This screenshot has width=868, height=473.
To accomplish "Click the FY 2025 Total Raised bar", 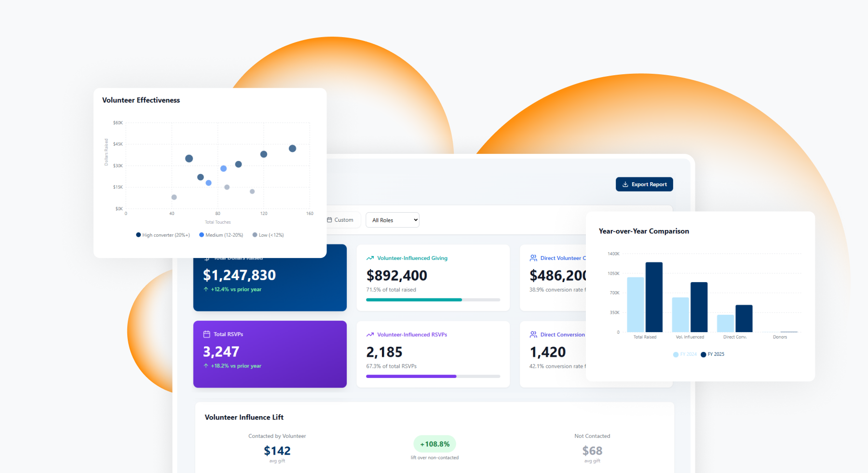I will tap(654, 297).
